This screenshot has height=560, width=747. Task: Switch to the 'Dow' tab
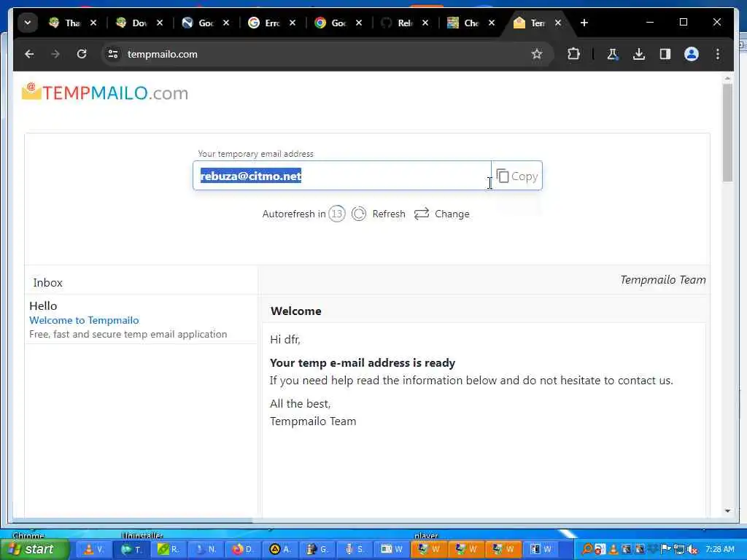coord(131,23)
